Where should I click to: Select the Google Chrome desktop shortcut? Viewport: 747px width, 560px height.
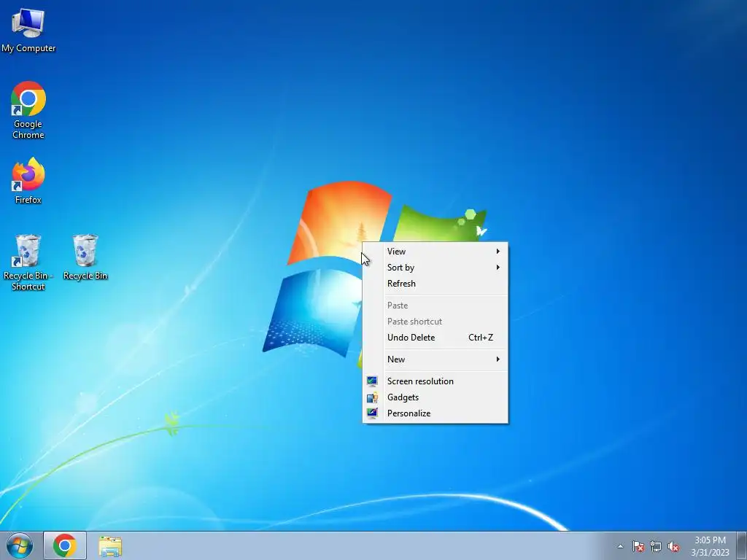tap(28, 110)
